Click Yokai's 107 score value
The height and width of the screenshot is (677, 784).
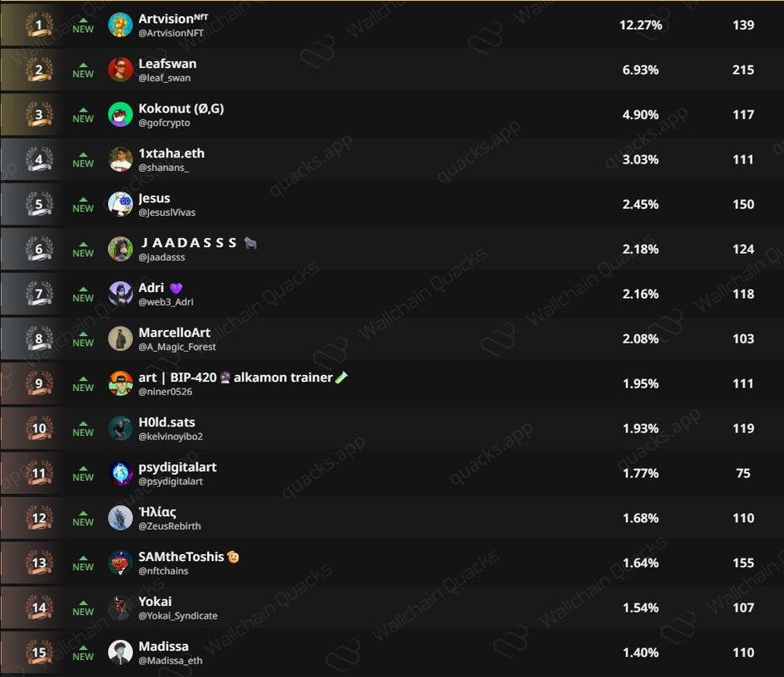point(743,608)
